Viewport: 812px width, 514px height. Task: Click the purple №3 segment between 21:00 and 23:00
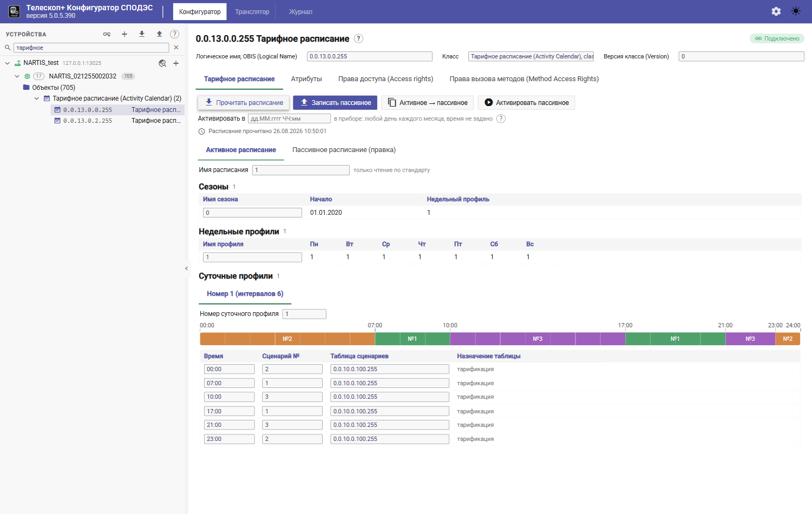(x=750, y=339)
